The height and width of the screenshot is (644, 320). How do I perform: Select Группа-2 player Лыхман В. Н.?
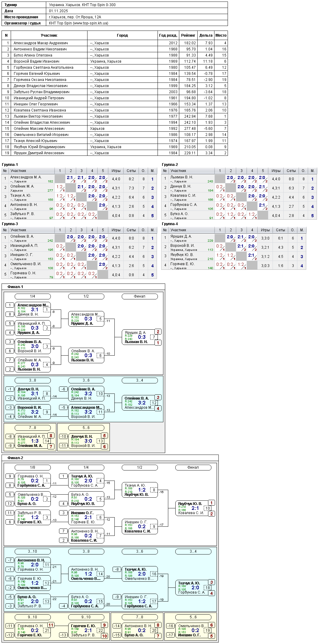pyautogui.click(x=182, y=177)
